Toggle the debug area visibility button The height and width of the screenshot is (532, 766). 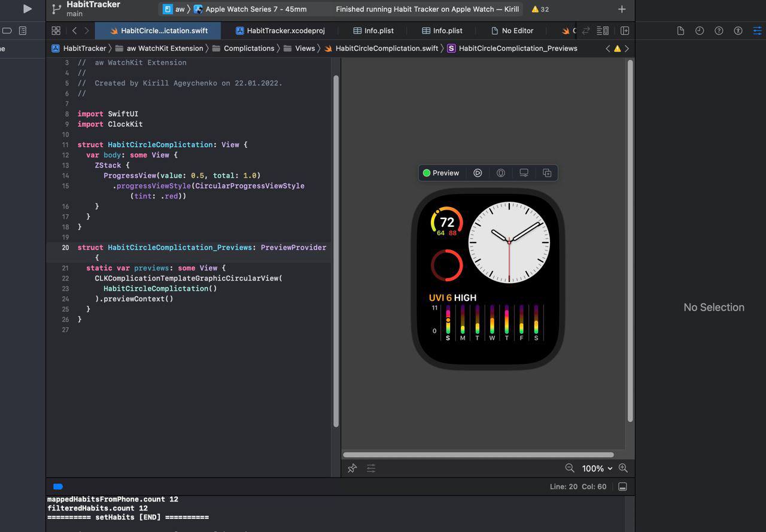[x=622, y=487]
